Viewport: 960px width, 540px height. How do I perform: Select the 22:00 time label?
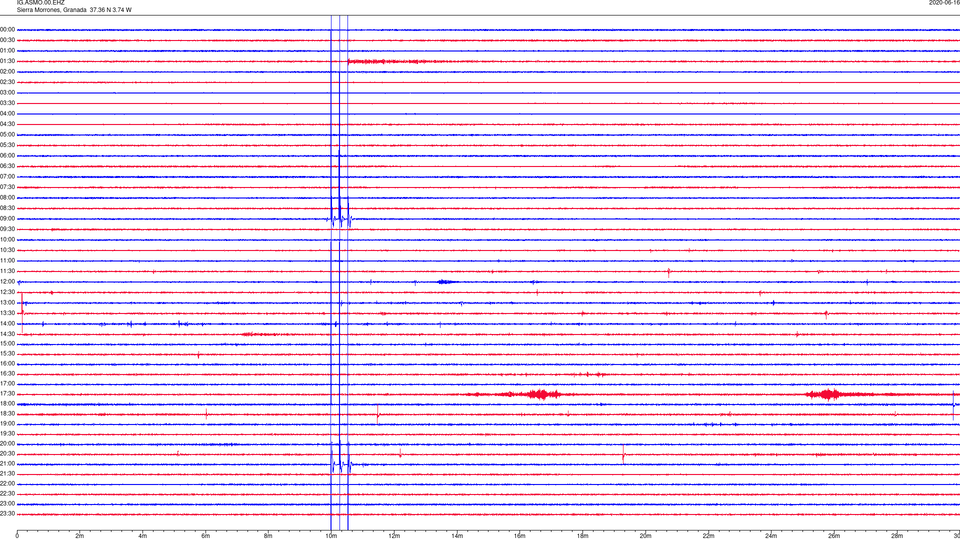(x=7, y=484)
